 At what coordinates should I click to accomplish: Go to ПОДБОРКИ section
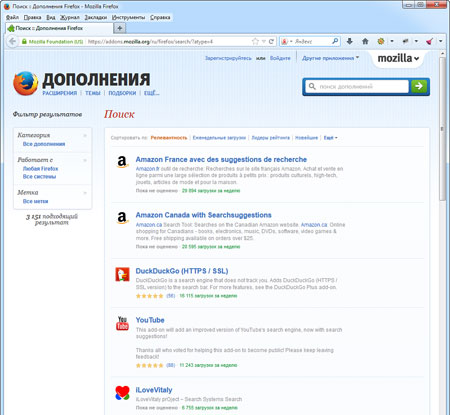(x=122, y=93)
